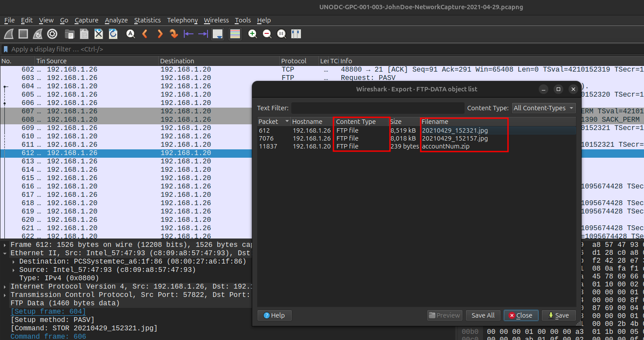Toggle auto-scroll during live capture
Screen dimensions: 644x340
click(217, 34)
